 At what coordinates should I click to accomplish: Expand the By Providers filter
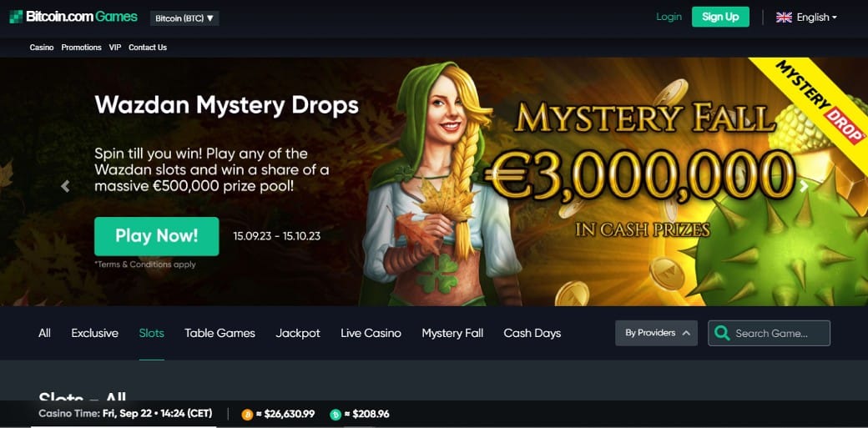pos(656,334)
